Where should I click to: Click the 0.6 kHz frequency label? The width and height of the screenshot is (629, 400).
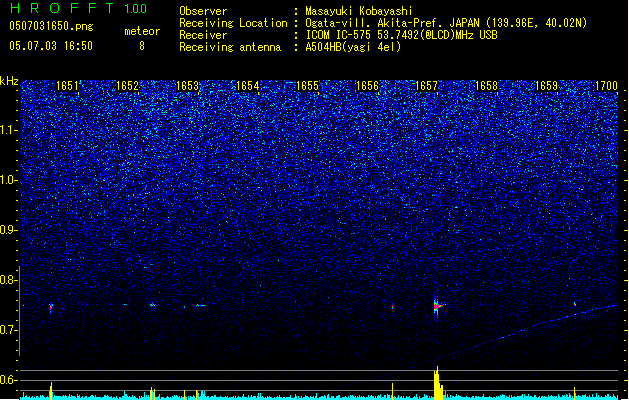pos(9,380)
